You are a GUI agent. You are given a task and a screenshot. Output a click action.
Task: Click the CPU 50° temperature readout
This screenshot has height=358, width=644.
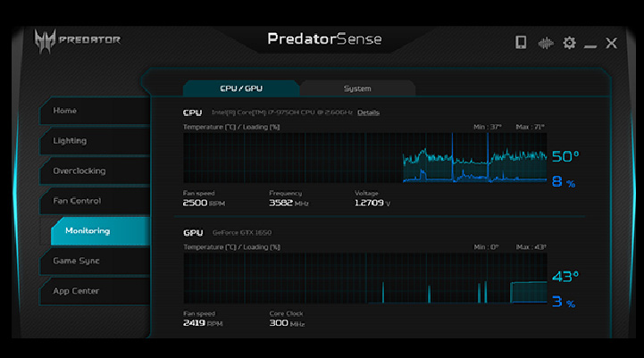coord(565,157)
